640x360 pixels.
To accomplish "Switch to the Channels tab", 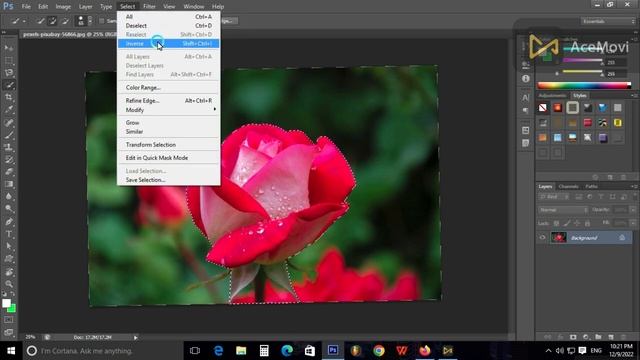I will pos(568,187).
